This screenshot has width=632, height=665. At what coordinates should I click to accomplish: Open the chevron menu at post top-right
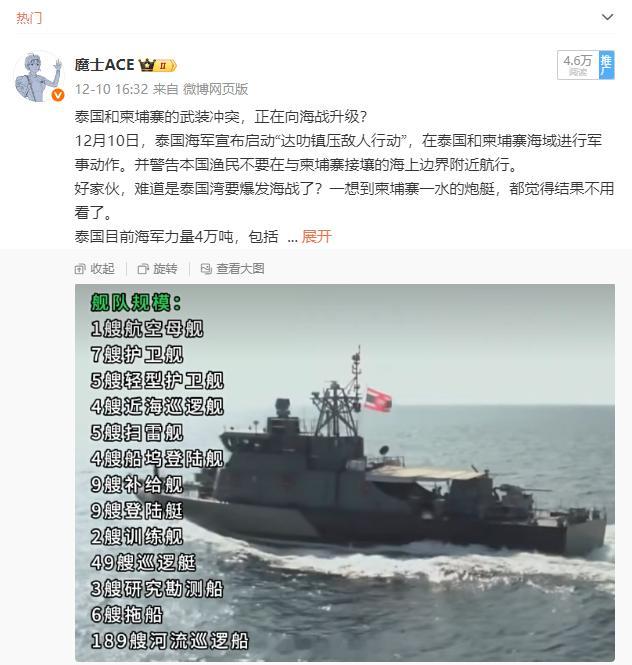tap(607, 17)
